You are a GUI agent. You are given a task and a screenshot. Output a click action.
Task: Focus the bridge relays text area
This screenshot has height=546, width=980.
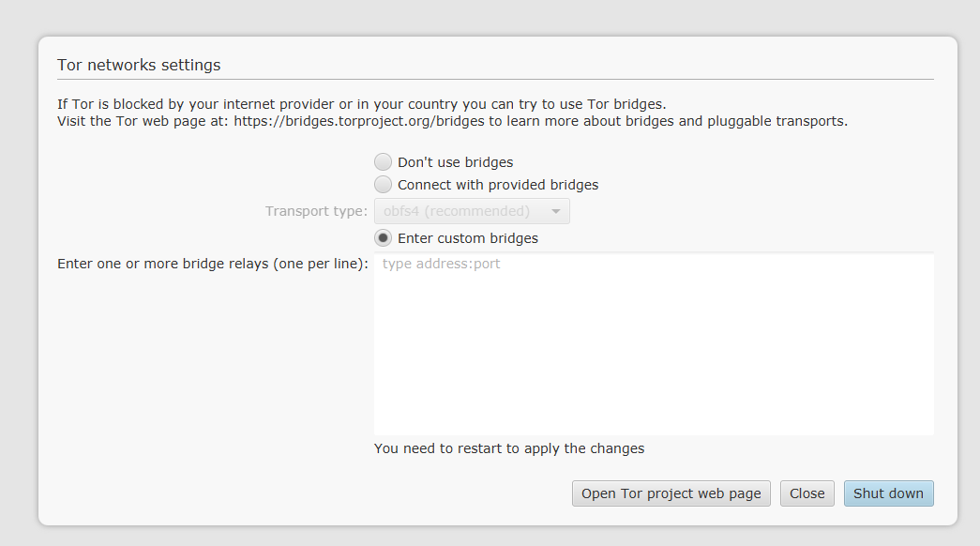click(654, 344)
